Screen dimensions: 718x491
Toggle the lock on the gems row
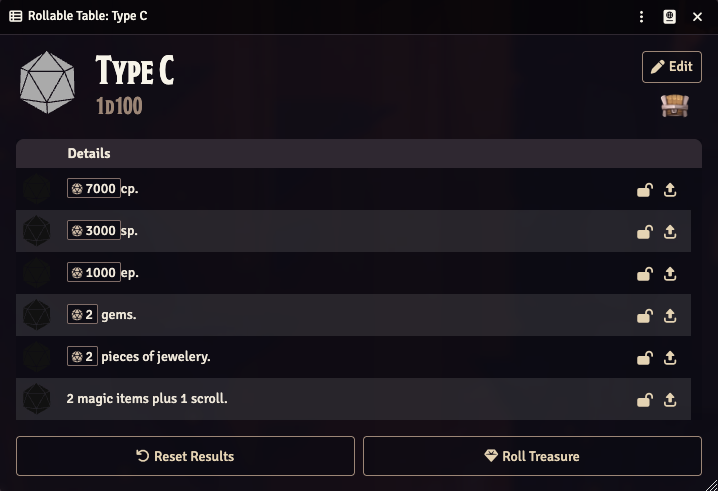pyautogui.click(x=645, y=316)
